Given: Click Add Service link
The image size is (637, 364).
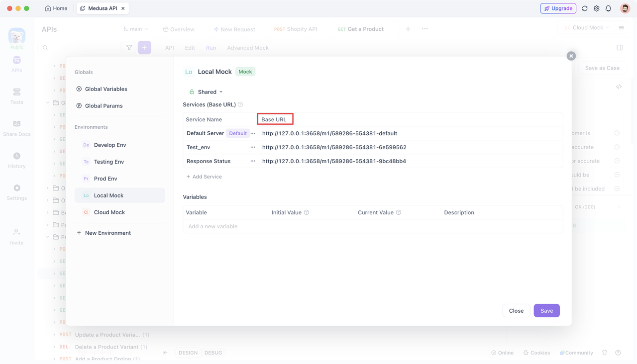Looking at the screenshot, I should pos(204,177).
